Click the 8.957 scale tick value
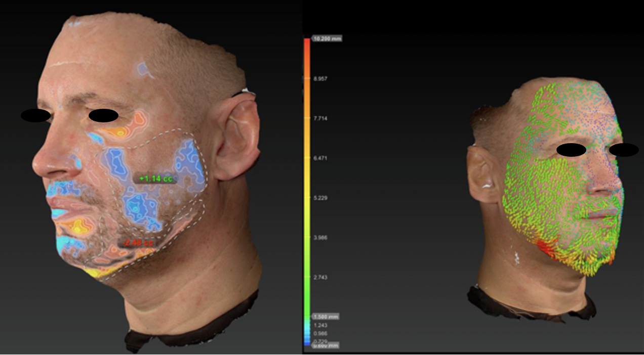 click(x=320, y=79)
